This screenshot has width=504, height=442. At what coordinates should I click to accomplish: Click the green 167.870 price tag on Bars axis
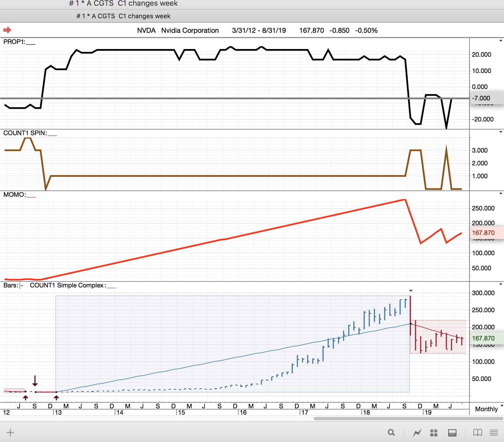(x=487, y=338)
